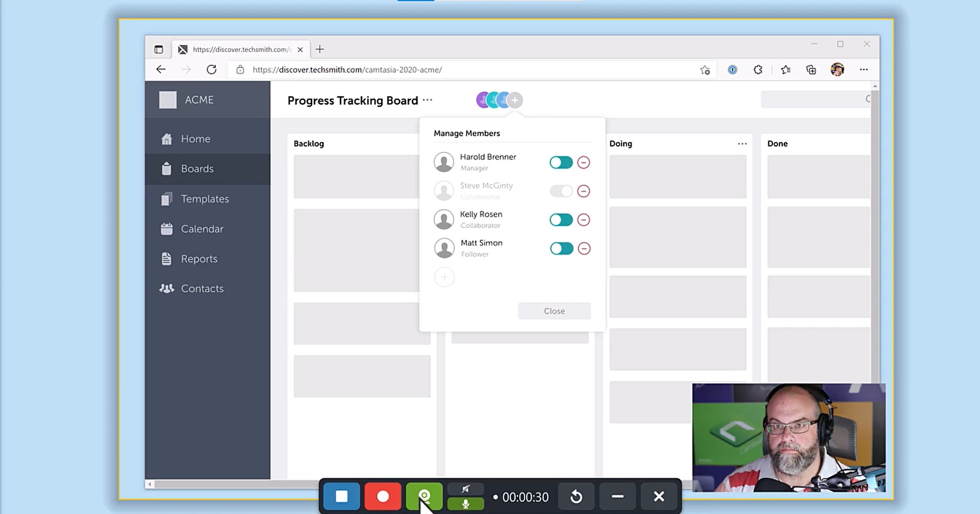Toggle Matt Simon's member switch

561,248
